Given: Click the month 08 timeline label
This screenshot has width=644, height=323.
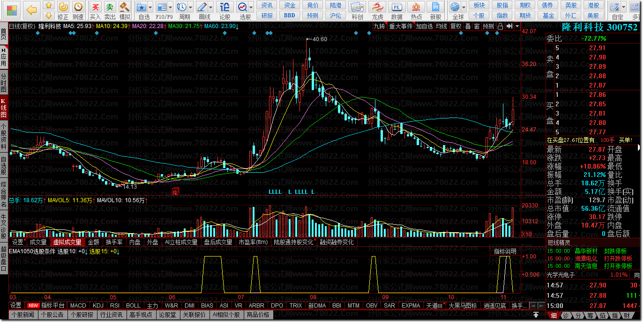Looking at the screenshot, I should [x=313, y=297].
